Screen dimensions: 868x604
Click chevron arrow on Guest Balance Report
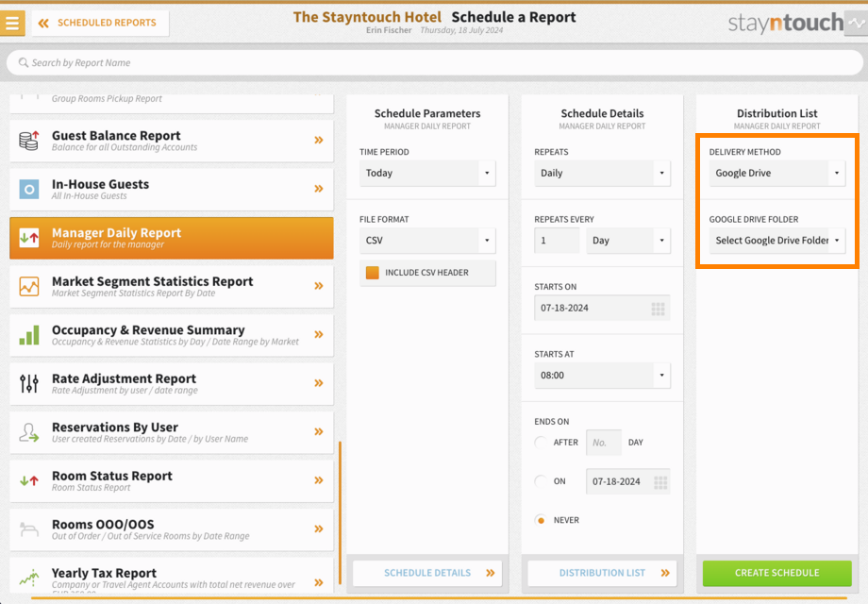[319, 140]
